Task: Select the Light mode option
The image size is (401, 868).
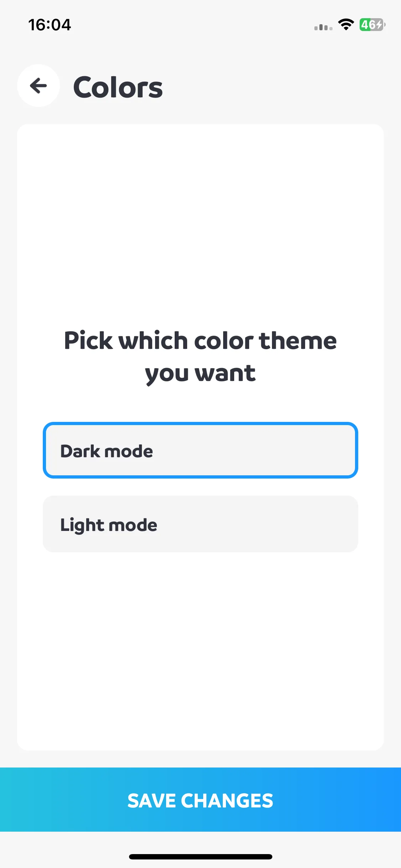Action: (x=200, y=524)
